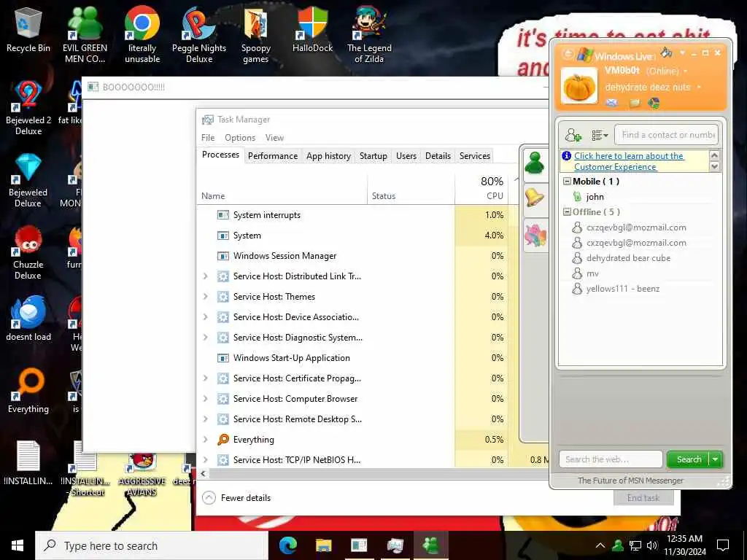Open the Options menu in Task Manager
747x560 pixels.
coord(240,138)
